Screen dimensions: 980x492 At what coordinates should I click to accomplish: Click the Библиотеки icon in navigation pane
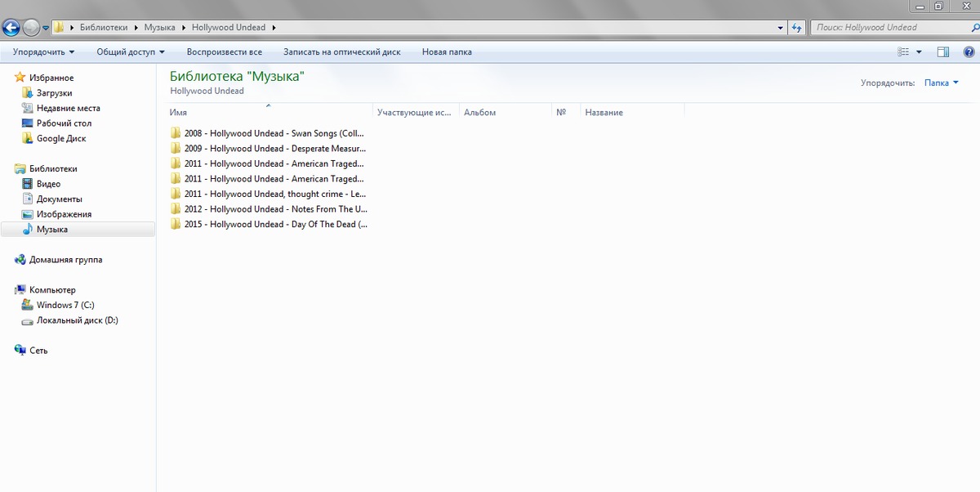20,168
